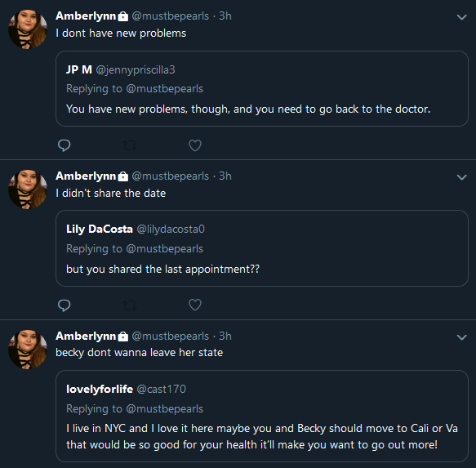Open quoted tweet about living in NYC
The height and width of the screenshot is (468, 476).
262,416
